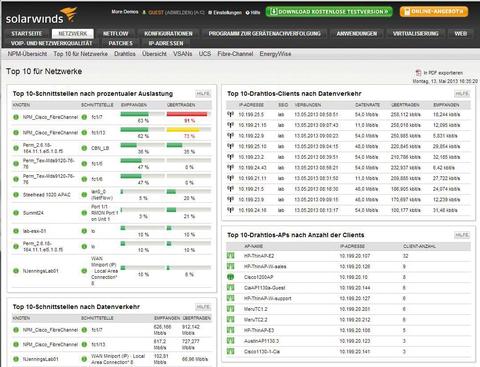Click green status icon for Summit24 node
Image resolution: width=480 pixels, height=367 pixels.
tap(16, 213)
